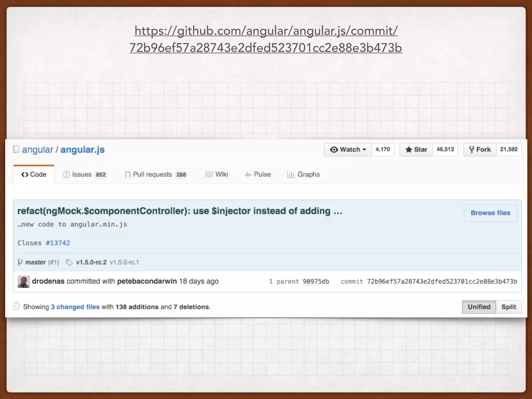
Task: Open the v1.5.0-rc.2 tag link
Action: click(91, 262)
